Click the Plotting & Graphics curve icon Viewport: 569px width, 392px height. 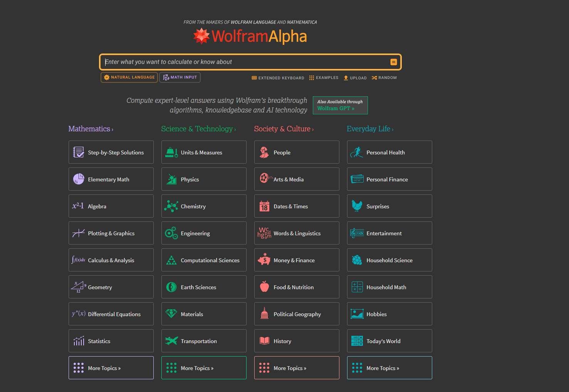tap(79, 233)
